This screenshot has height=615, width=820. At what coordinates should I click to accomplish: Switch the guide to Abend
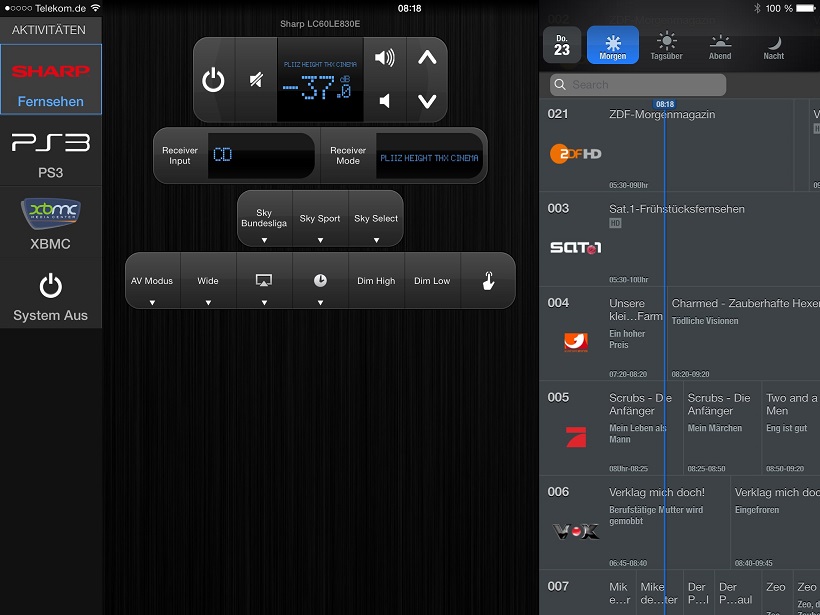(720, 45)
